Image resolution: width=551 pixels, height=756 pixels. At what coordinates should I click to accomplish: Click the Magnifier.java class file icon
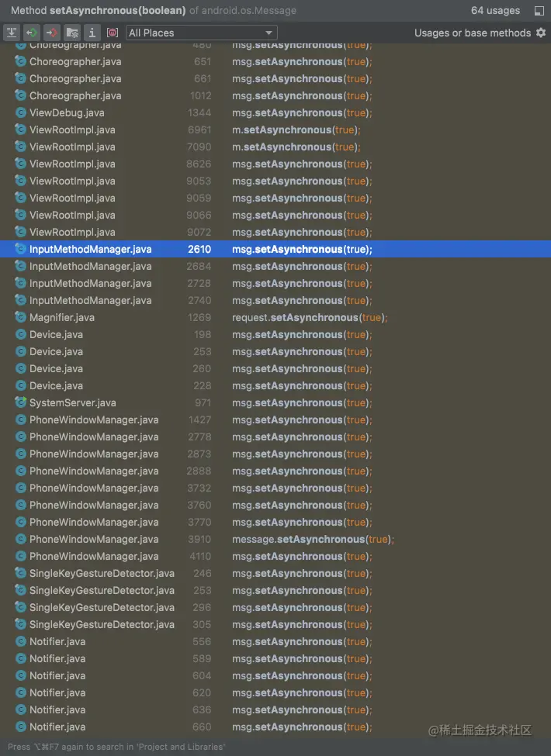[x=20, y=317]
